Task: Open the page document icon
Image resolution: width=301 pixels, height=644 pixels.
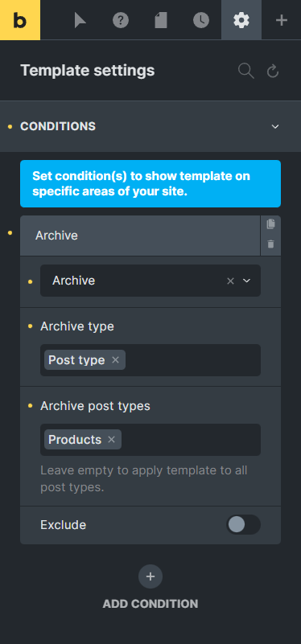Action: [161, 20]
